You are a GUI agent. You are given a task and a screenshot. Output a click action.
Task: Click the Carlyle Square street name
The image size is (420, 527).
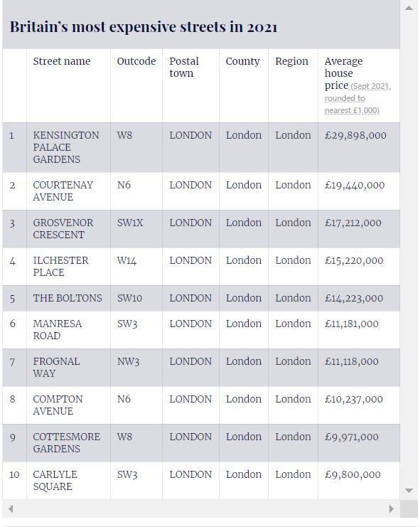coord(55,481)
